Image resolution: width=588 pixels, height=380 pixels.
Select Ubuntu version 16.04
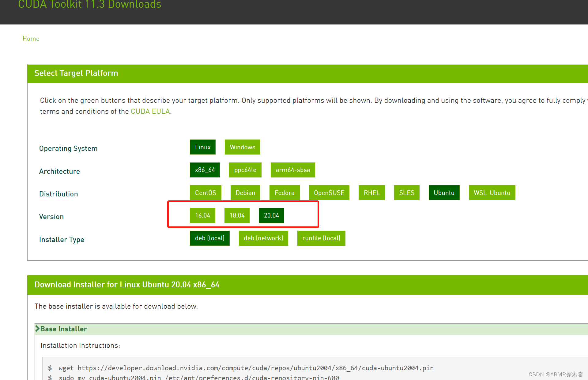(202, 215)
